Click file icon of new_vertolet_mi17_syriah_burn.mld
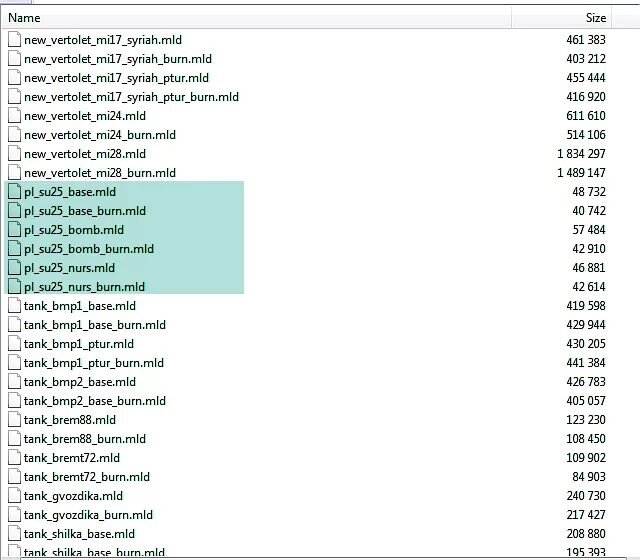Viewport: 640px width, 560px height. click(14, 59)
